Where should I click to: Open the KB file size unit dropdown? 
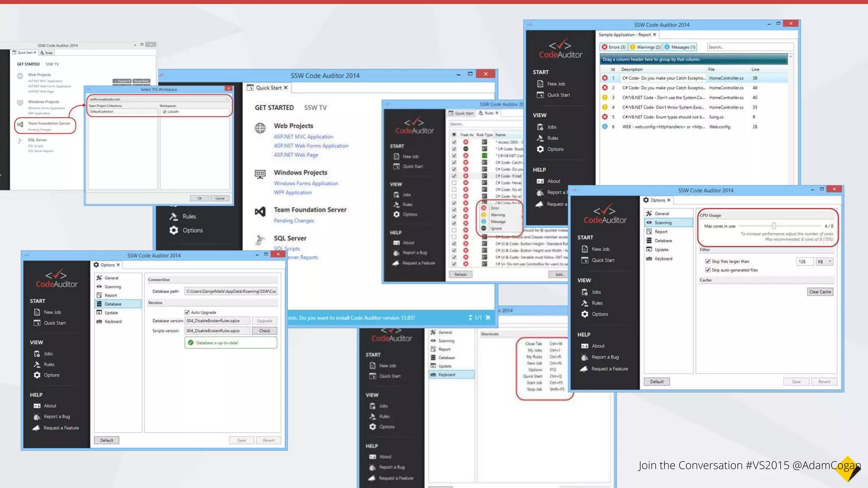point(824,261)
